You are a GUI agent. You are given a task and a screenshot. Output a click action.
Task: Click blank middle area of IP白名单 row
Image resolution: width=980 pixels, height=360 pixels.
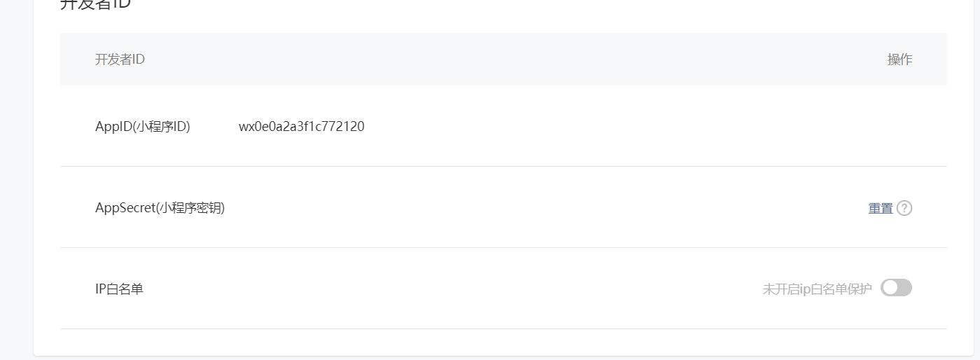click(448, 289)
